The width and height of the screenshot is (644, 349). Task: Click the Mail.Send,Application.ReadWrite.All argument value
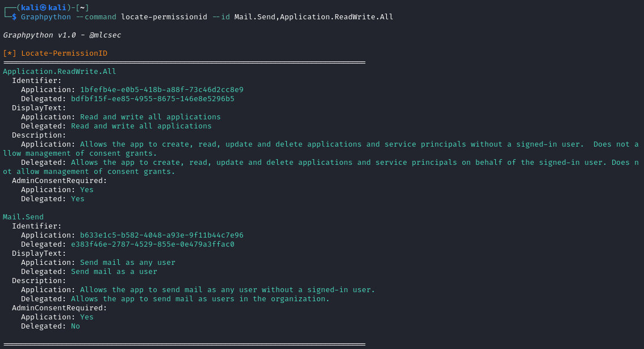[313, 17]
